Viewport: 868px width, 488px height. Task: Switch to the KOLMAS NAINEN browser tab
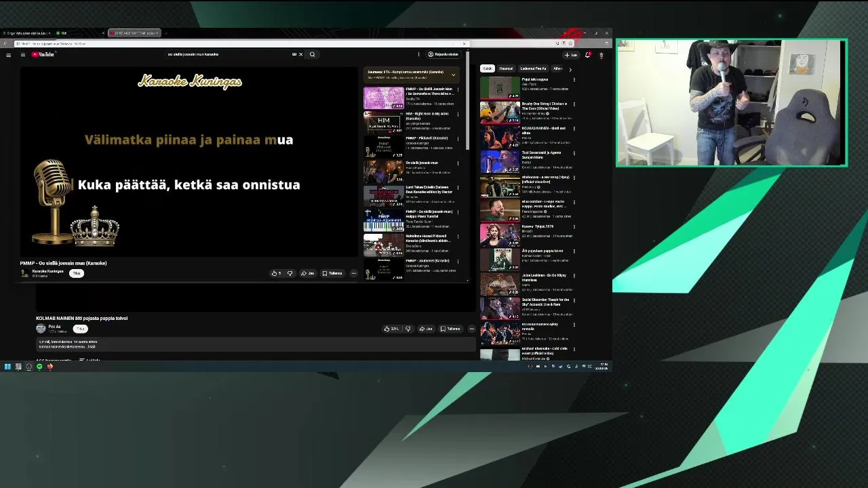[x=135, y=33]
